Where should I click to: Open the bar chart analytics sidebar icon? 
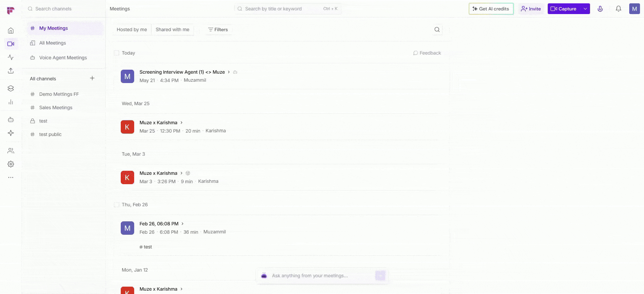coord(11,102)
